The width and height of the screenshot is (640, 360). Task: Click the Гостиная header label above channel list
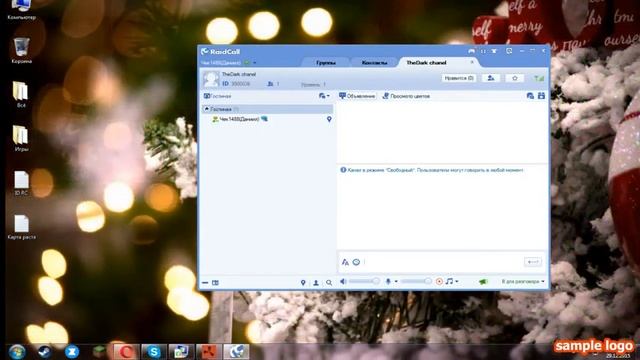(218, 96)
